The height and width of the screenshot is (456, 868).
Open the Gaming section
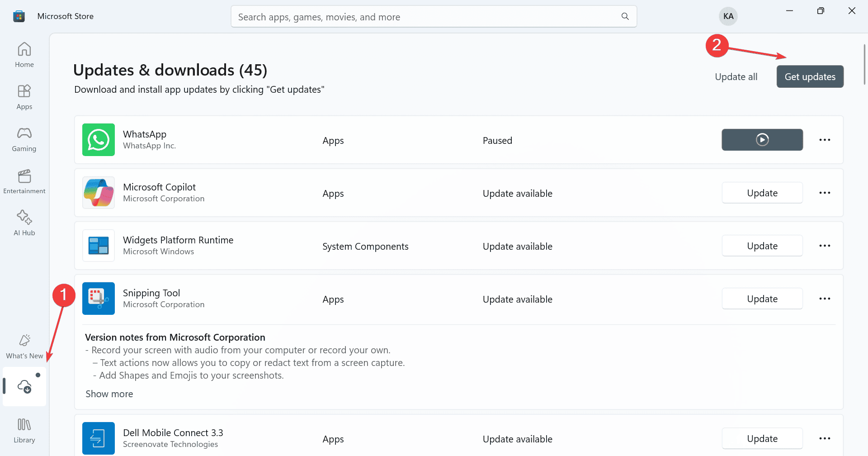[24, 139]
